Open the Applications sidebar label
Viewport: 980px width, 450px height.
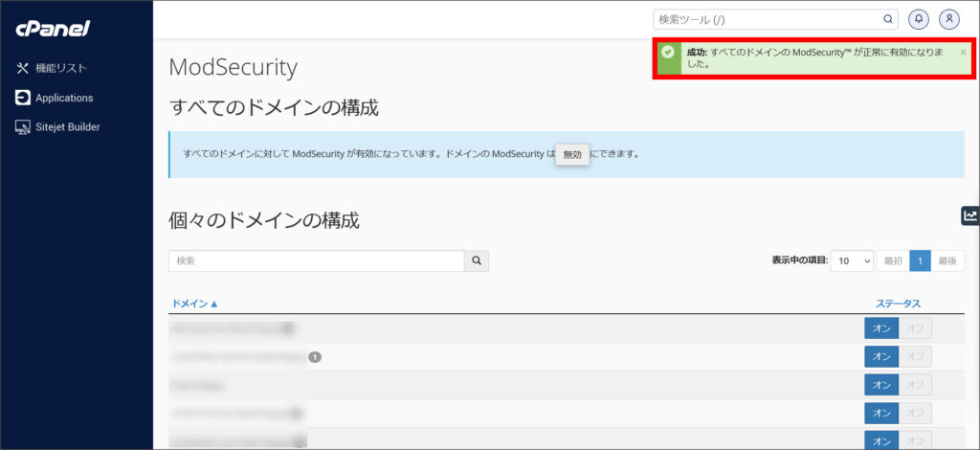pyautogui.click(x=64, y=98)
